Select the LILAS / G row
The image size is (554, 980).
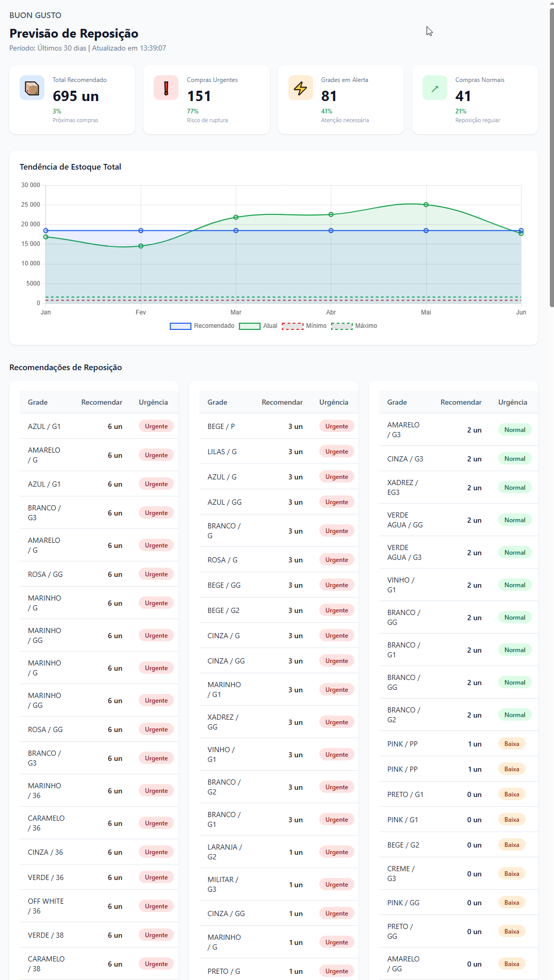279,452
